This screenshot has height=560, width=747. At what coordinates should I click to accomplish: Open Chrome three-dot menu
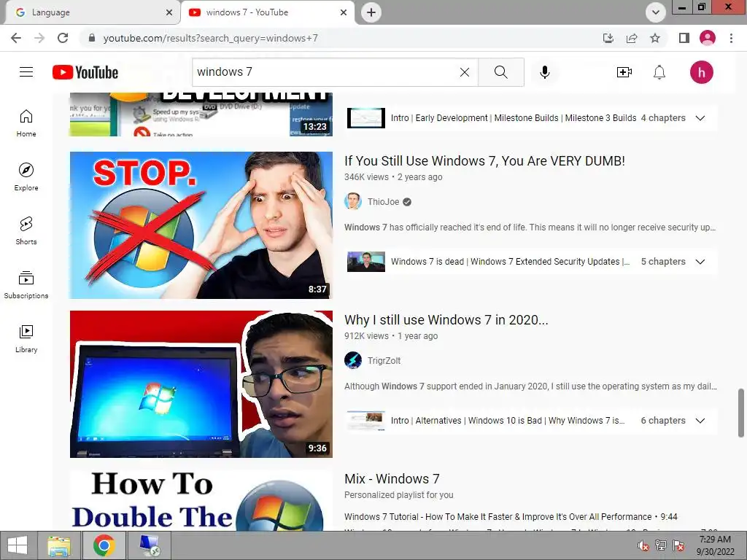click(x=731, y=38)
